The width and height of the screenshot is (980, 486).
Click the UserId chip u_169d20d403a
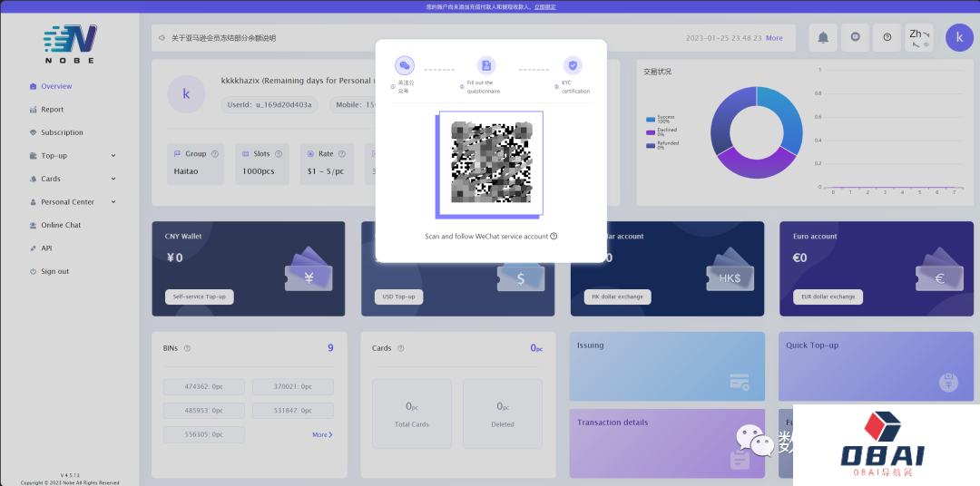269,105
